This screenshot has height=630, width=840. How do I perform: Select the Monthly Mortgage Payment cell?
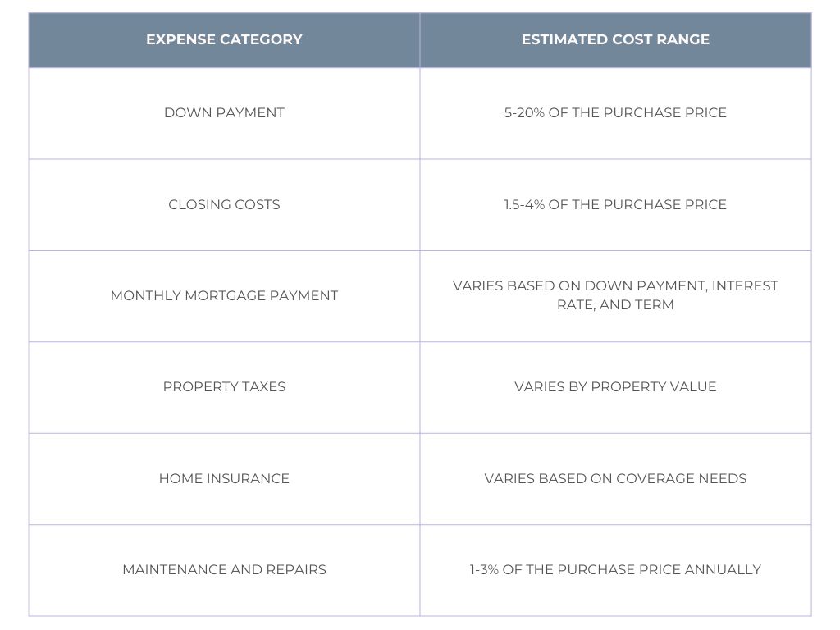tap(224, 296)
